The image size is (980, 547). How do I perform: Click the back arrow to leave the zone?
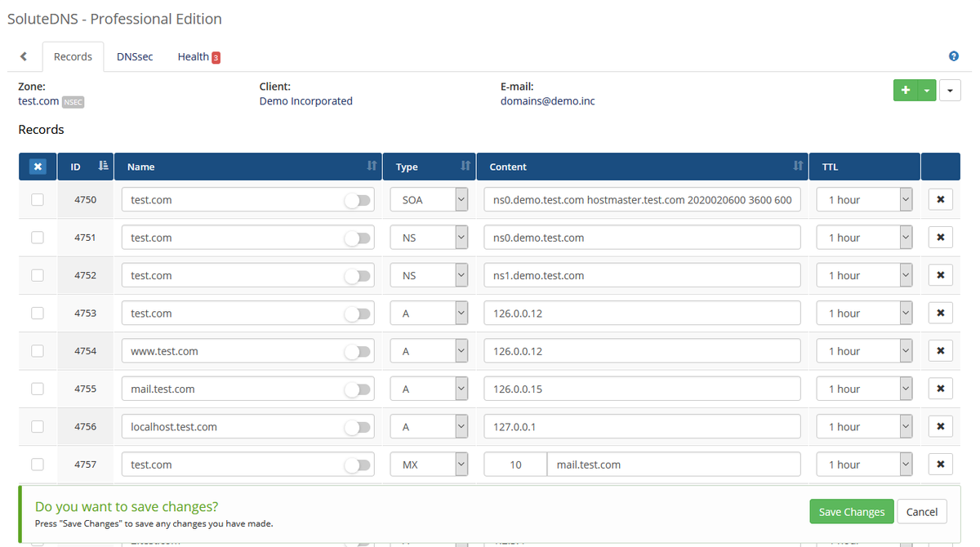coord(23,56)
